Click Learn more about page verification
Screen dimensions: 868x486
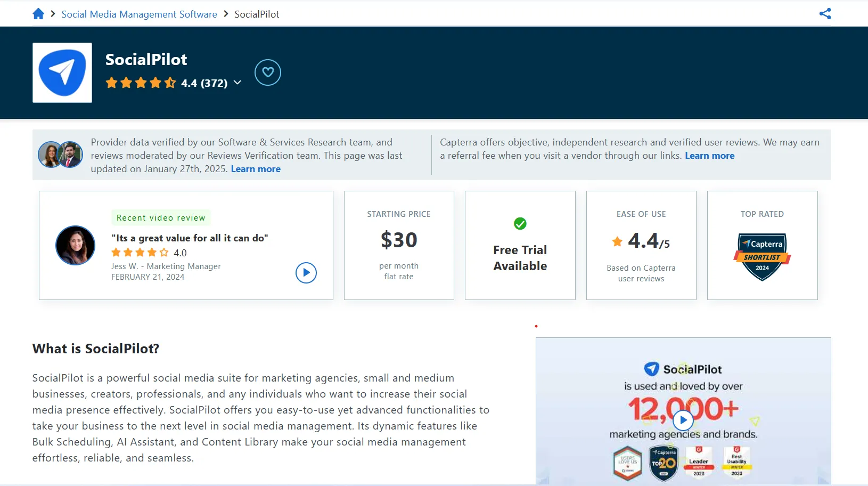pyautogui.click(x=256, y=168)
